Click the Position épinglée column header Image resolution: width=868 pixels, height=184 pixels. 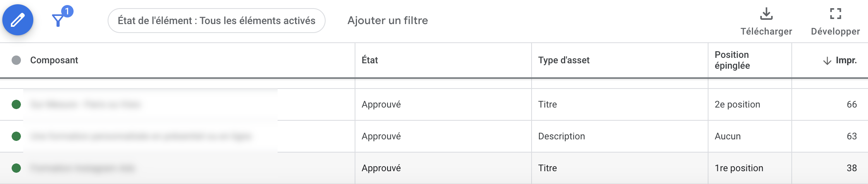[x=732, y=60]
